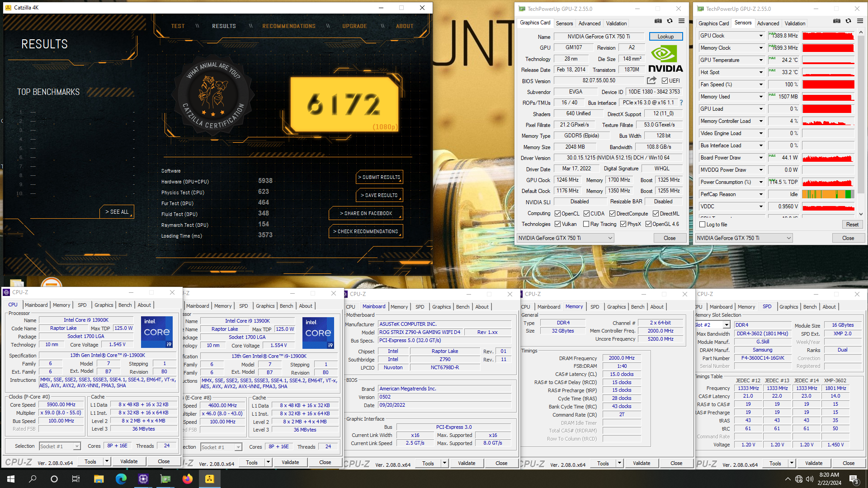This screenshot has width=868, height=488.
Task: Click CHECK RECOMMENDATIONS button
Action: tap(366, 231)
